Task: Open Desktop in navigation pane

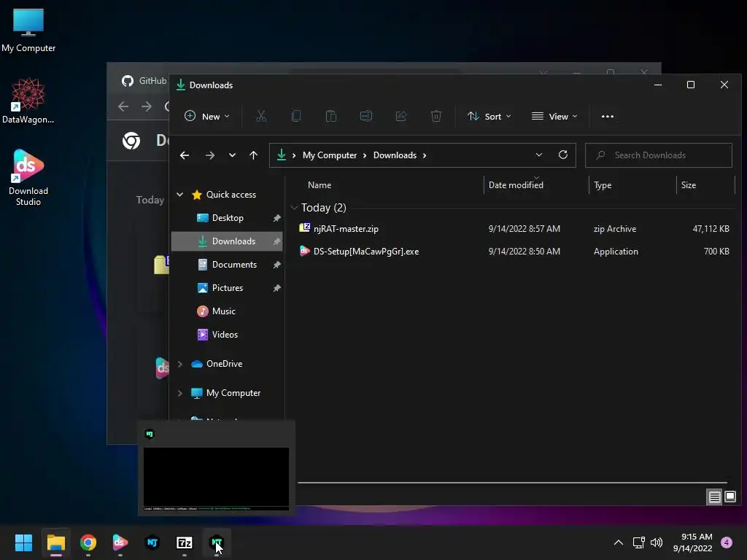Action: 228,218
